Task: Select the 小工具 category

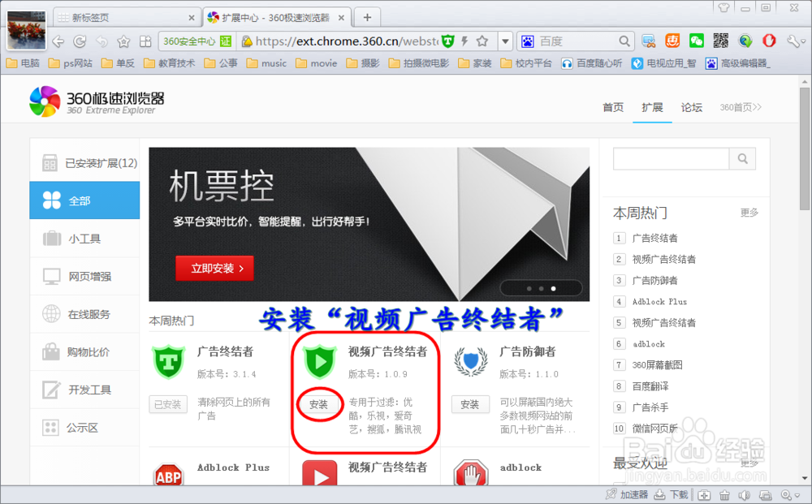Action: coord(84,239)
